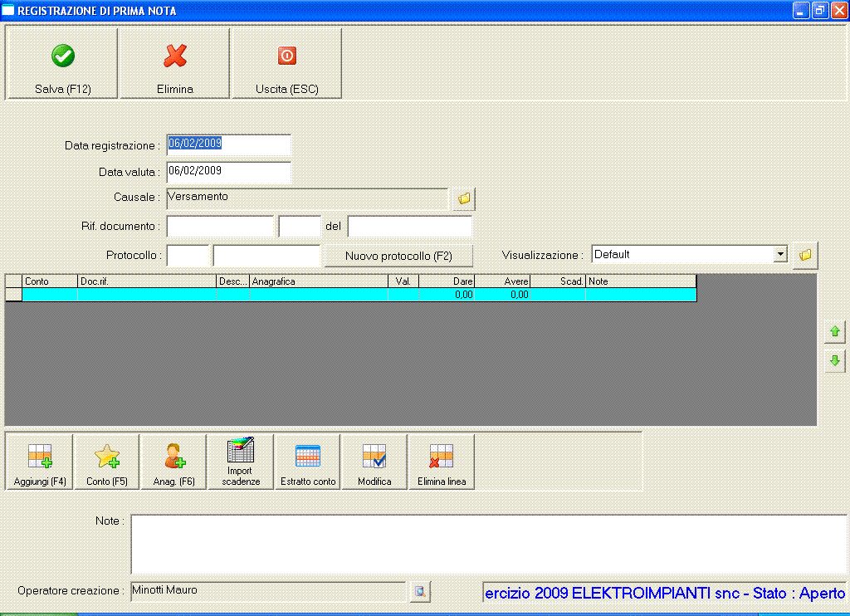The image size is (850, 616).
Task: Click the Scad. column header
Action: pos(558,281)
